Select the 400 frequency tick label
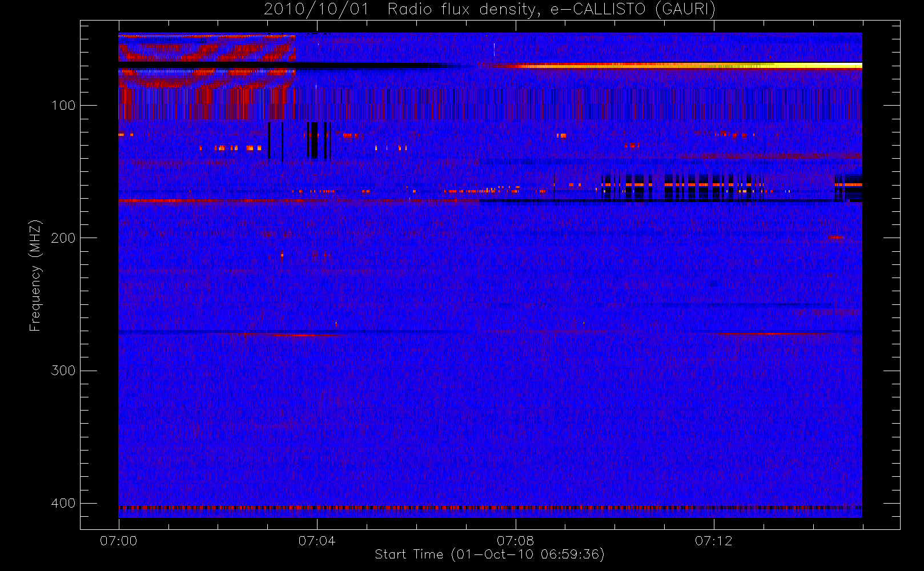The image size is (924, 571). point(63,503)
